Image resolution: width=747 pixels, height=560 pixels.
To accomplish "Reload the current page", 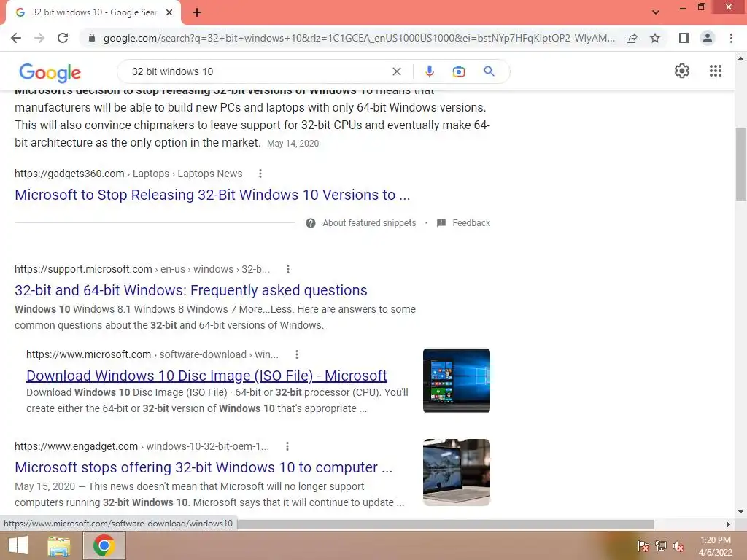I will pyautogui.click(x=63, y=38).
